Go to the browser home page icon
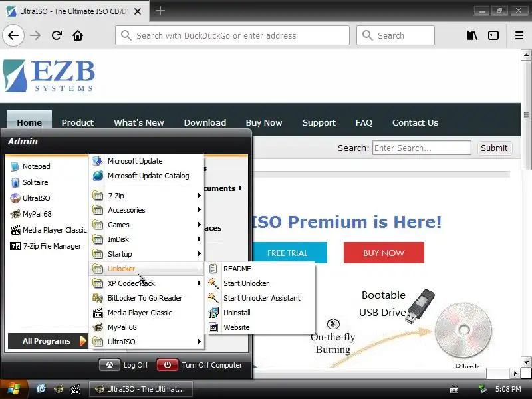The height and width of the screenshot is (399, 532). (78, 35)
